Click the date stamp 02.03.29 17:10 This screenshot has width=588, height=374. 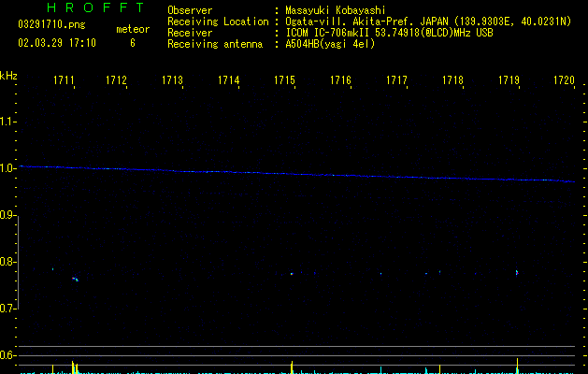click(x=57, y=43)
